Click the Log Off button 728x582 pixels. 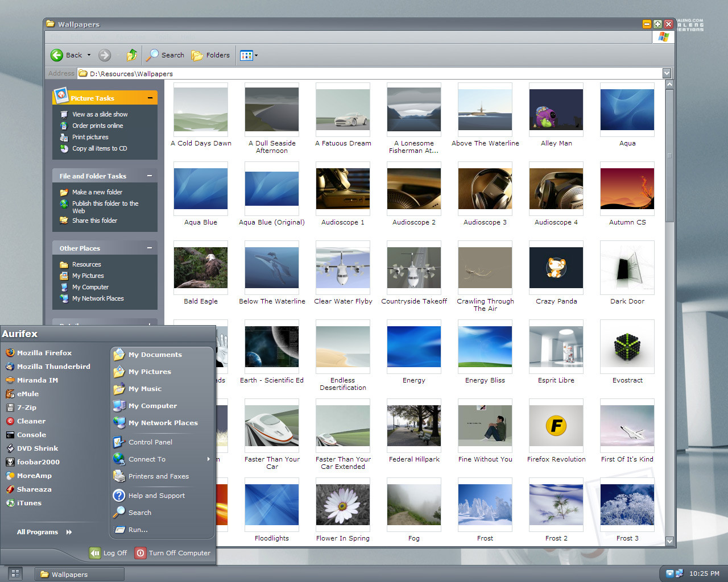pos(108,553)
